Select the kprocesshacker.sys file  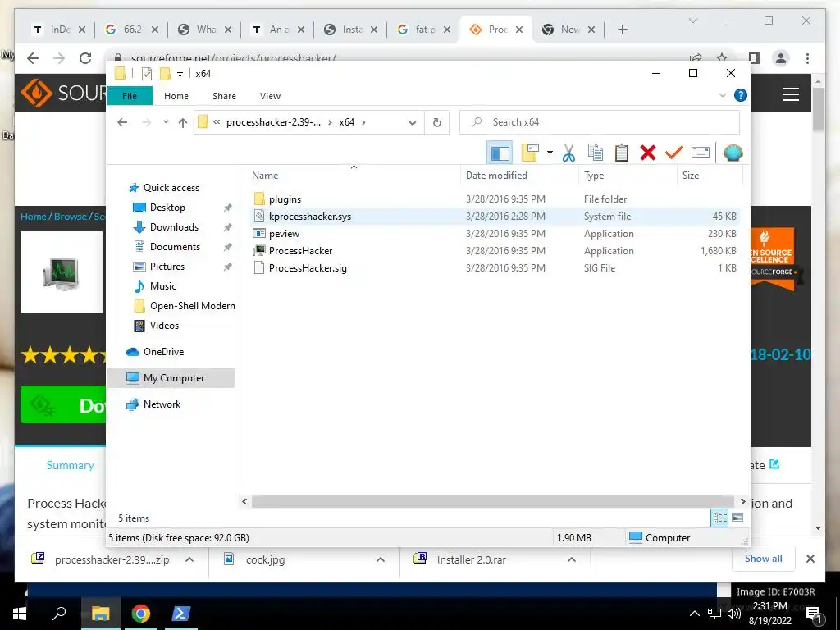(309, 217)
